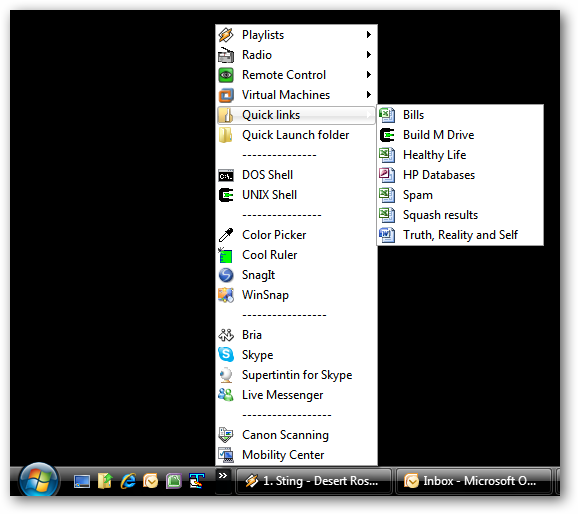
Task: Click the "Truth, Reality and Self" text
Action: (x=460, y=235)
